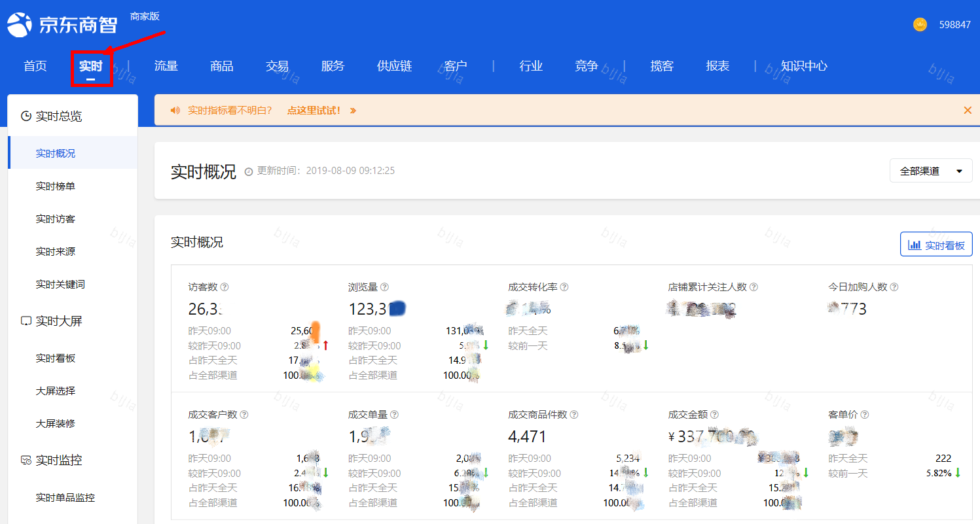Switch to the 流量 tab

(166, 66)
